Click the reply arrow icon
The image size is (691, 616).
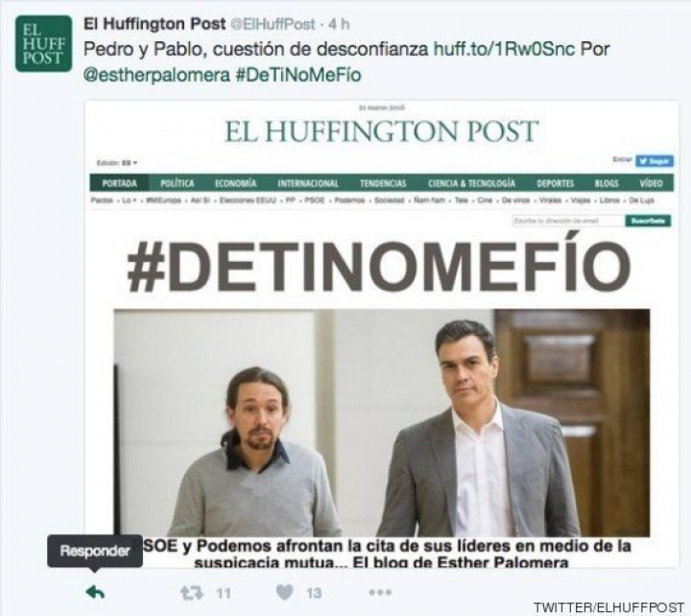click(x=95, y=592)
